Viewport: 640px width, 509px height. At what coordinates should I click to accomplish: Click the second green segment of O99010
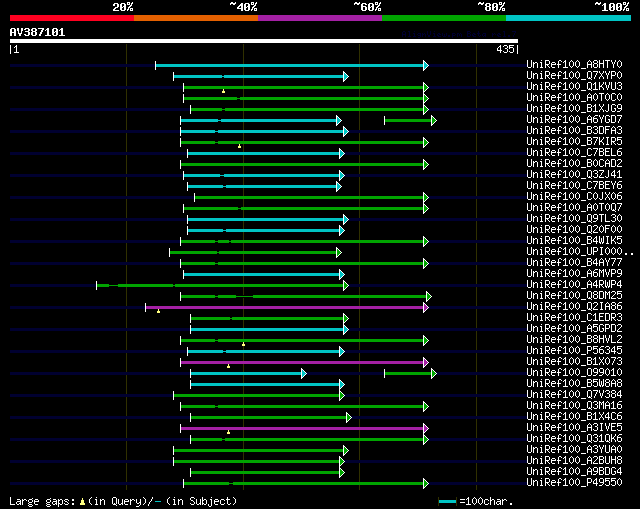(410, 373)
